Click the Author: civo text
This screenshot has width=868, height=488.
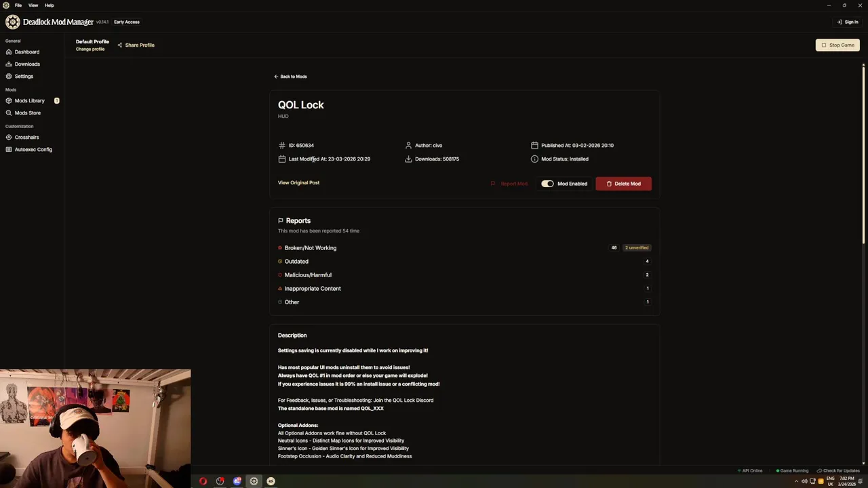pos(429,145)
